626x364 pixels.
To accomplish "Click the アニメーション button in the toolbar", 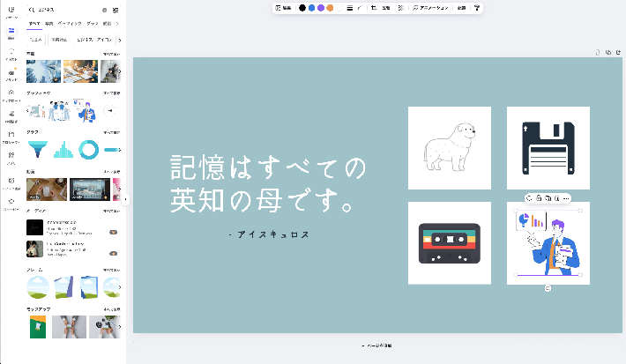I will 431,7.
